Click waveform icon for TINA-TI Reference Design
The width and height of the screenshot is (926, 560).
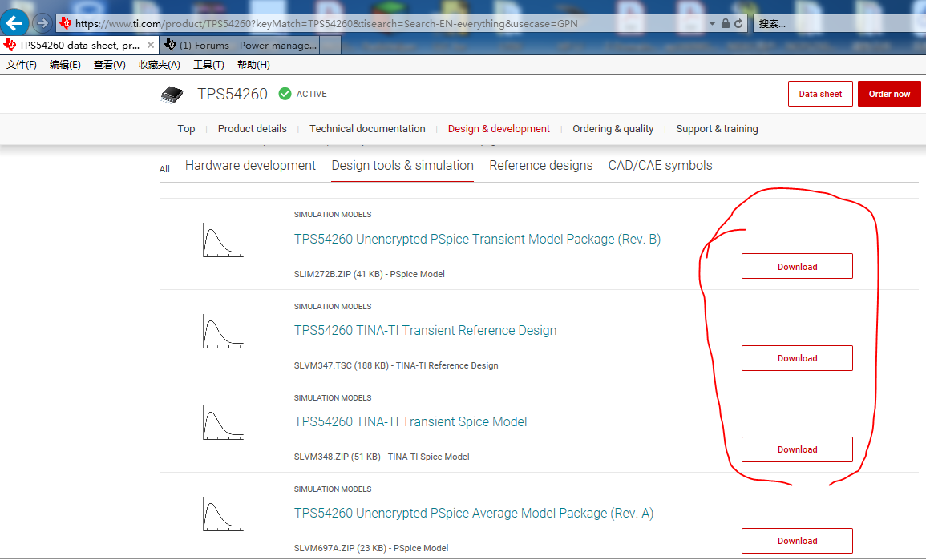pos(223,331)
